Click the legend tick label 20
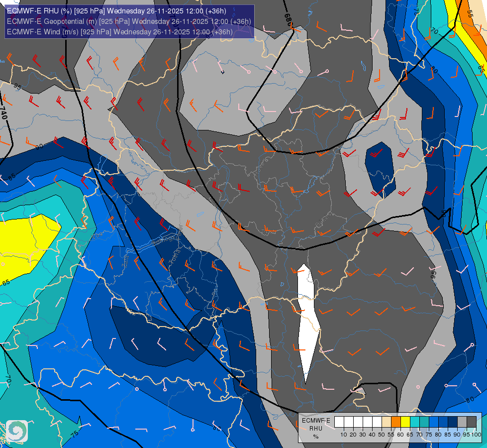The height and width of the screenshot is (448, 487). tap(353, 435)
